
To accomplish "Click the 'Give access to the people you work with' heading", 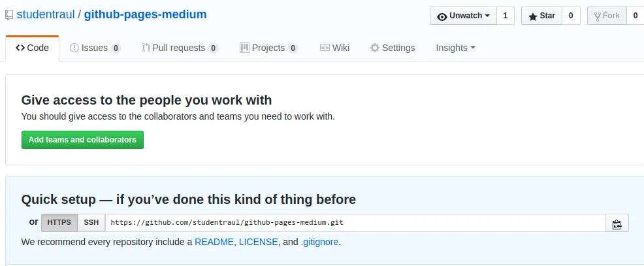I will [146, 100].
